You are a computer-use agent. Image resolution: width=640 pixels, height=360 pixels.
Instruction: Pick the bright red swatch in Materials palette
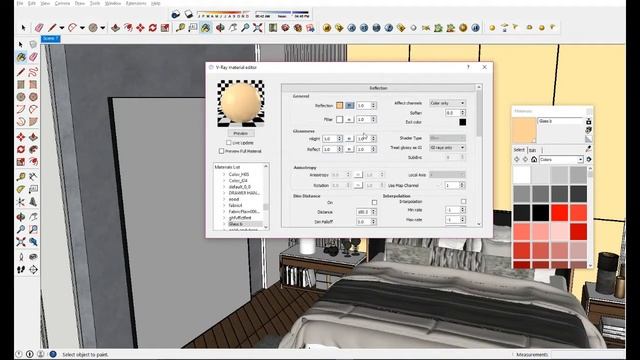[560, 213]
